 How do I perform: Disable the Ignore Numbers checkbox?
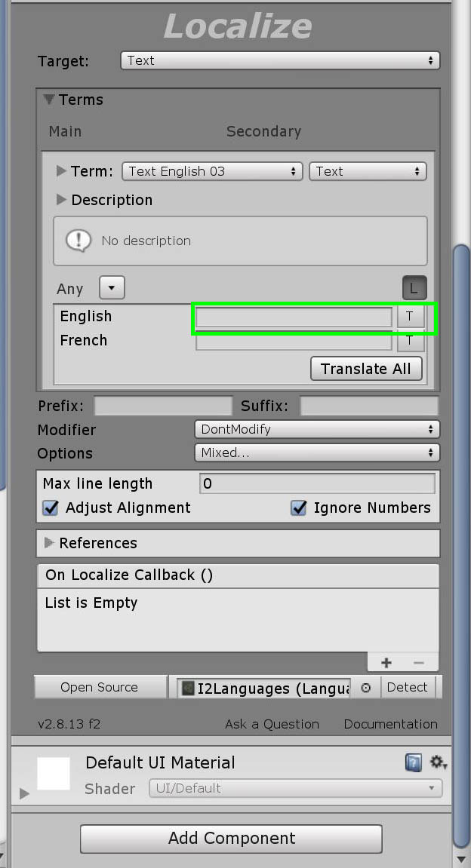tap(299, 508)
